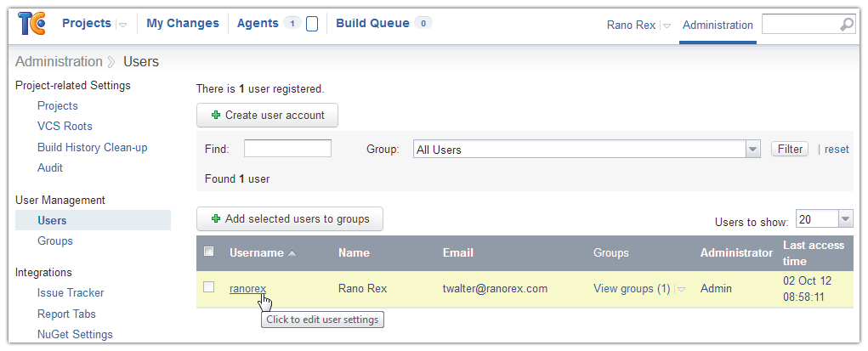This screenshot has height=351, width=868.
Task: Click the Find input field
Action: click(x=288, y=149)
